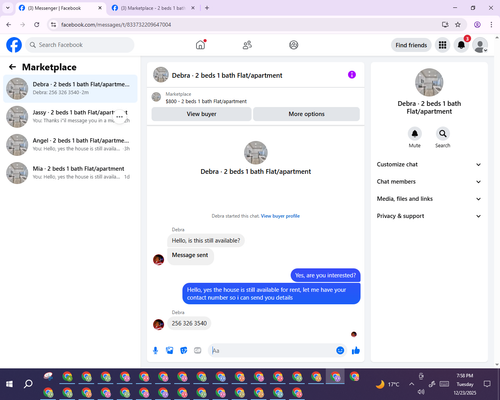
Task: Switch to the Marketplace 2 beds tab
Action: click(153, 8)
